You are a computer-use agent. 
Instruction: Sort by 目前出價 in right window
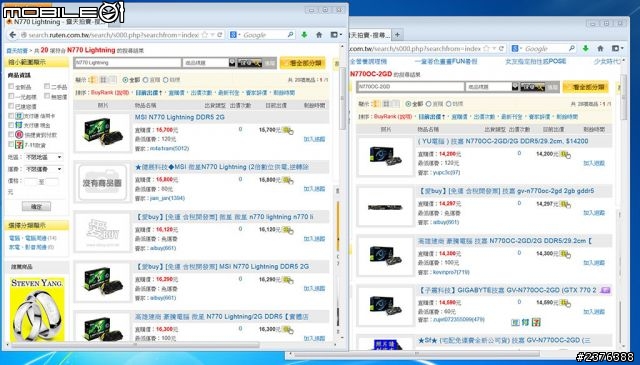tap(432, 117)
